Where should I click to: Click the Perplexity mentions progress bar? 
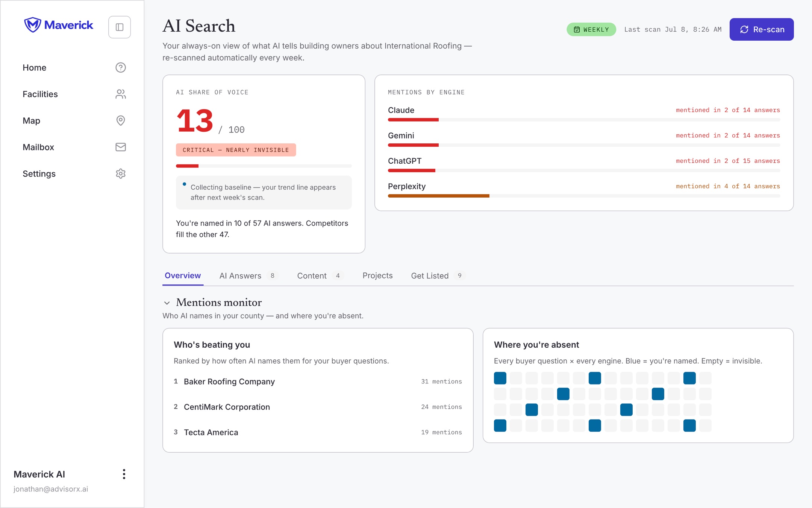tap(584, 196)
